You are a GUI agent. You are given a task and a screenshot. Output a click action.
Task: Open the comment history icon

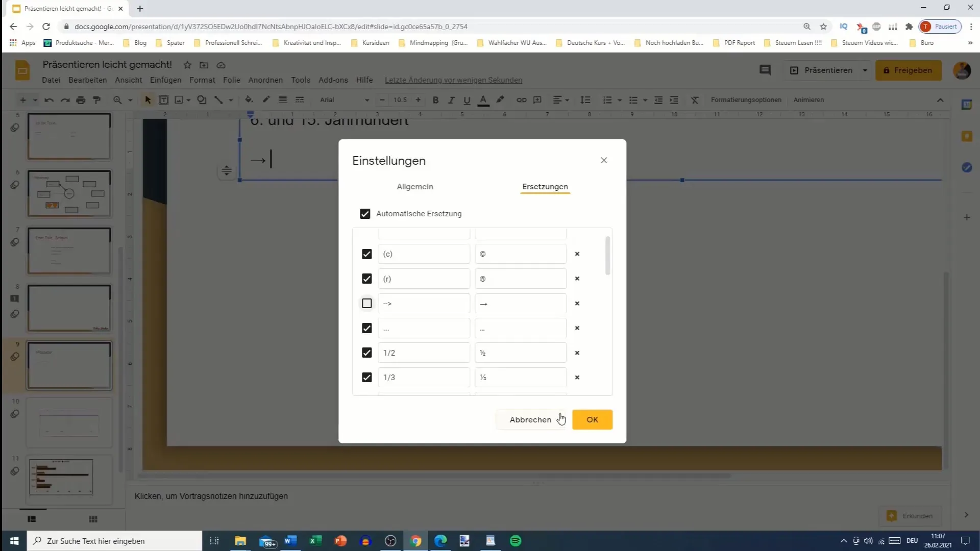[765, 70]
